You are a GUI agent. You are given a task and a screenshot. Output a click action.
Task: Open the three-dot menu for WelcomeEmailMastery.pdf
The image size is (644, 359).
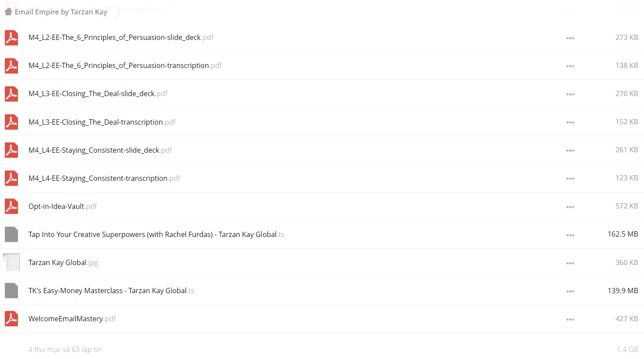click(570, 319)
